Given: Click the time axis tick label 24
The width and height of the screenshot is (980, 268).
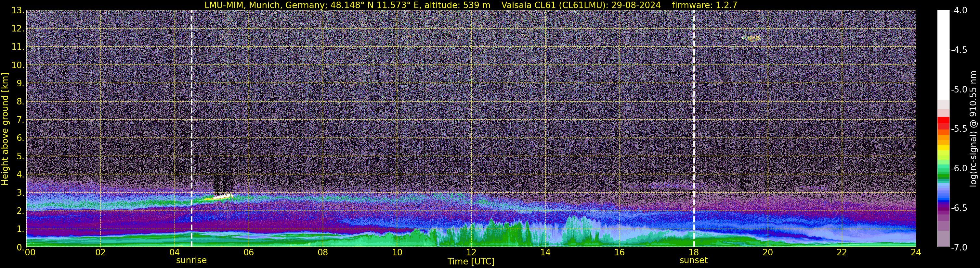Looking at the screenshot, I should click(916, 252).
